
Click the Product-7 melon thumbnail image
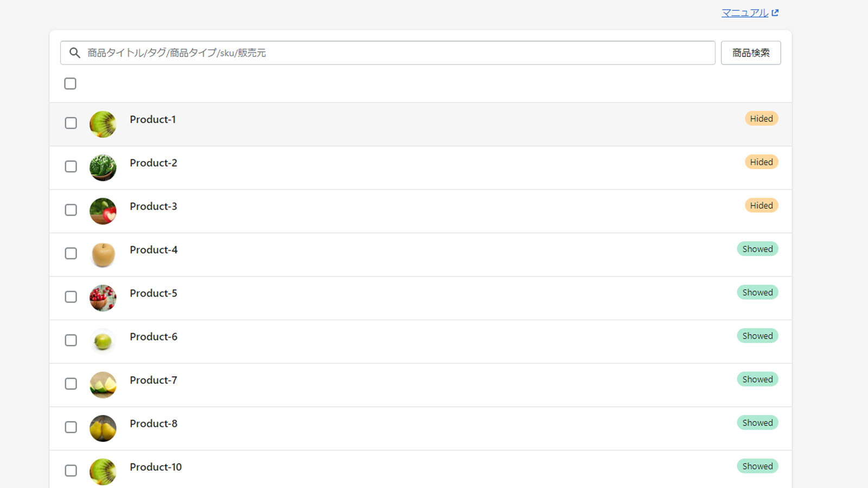(x=103, y=384)
